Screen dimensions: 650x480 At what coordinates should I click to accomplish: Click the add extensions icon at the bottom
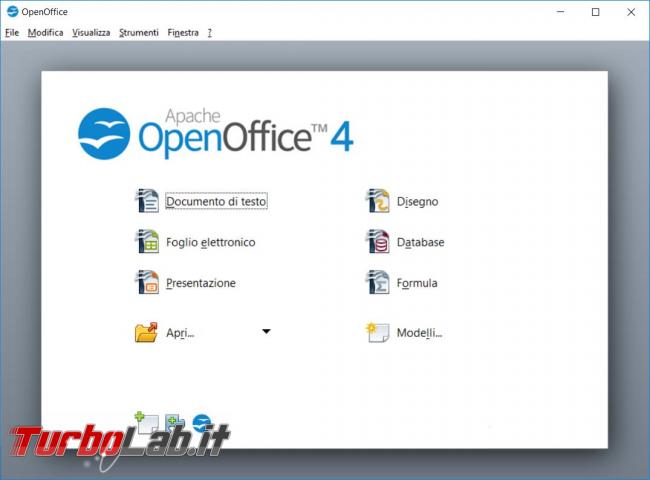coord(175,422)
